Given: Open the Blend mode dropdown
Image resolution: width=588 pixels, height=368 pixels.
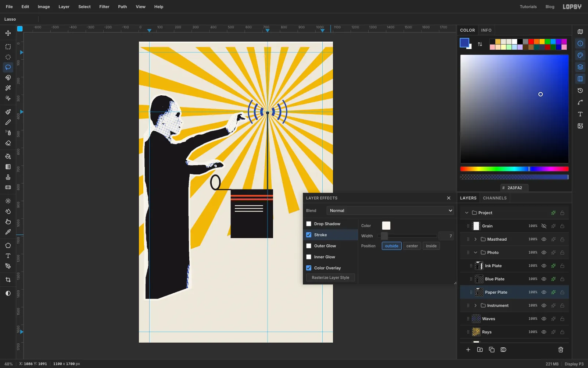Looking at the screenshot, I should (x=390, y=210).
